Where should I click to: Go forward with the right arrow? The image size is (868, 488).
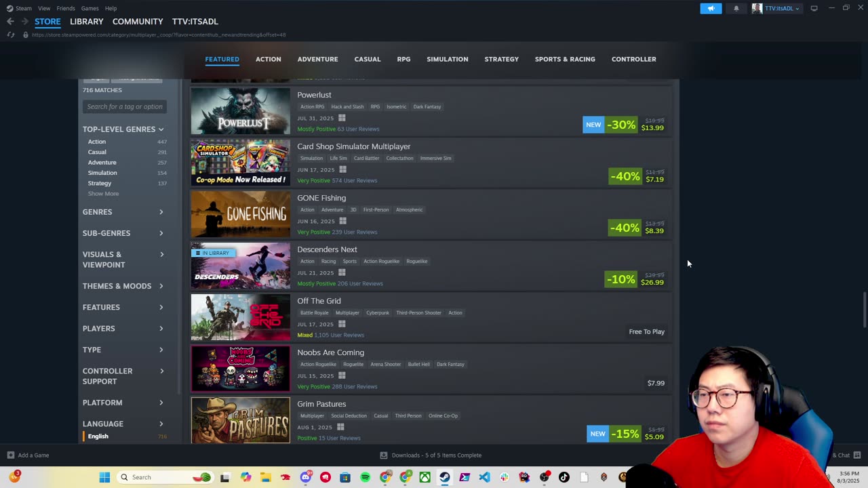[x=24, y=22]
